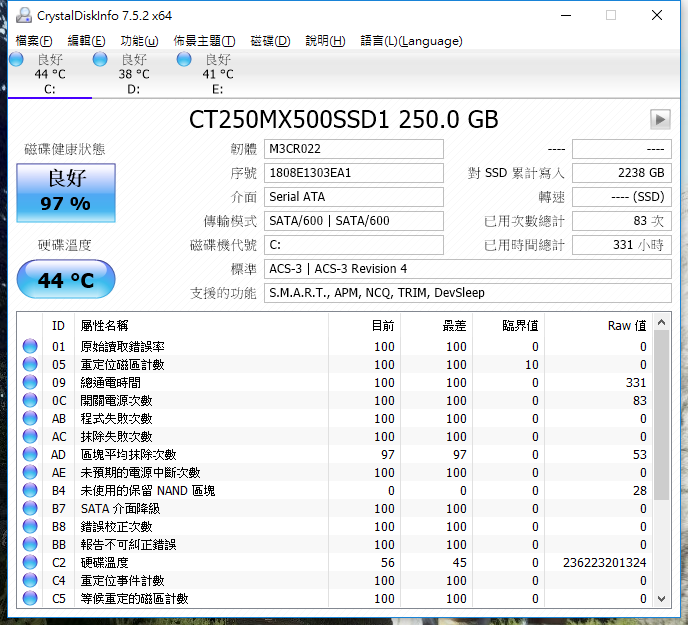Click status orb of attribute B7 row
Viewport: 688px width, 625px height.
tap(30, 508)
